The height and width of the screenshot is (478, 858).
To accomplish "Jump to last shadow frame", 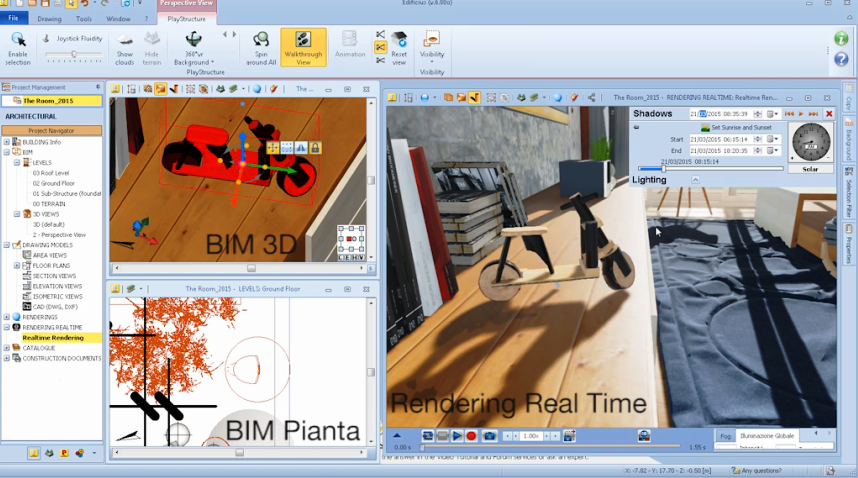I will point(814,114).
